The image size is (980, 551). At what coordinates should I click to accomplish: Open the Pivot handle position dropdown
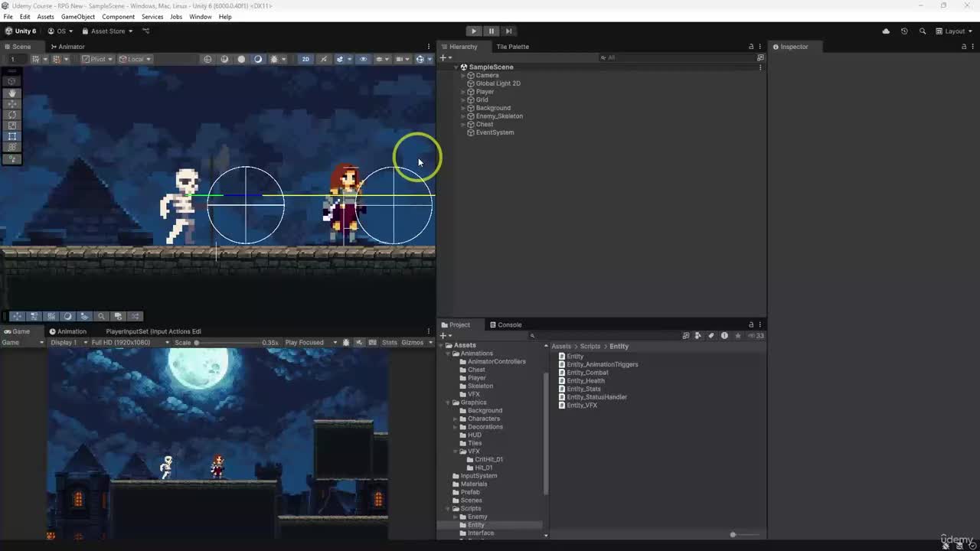98,59
